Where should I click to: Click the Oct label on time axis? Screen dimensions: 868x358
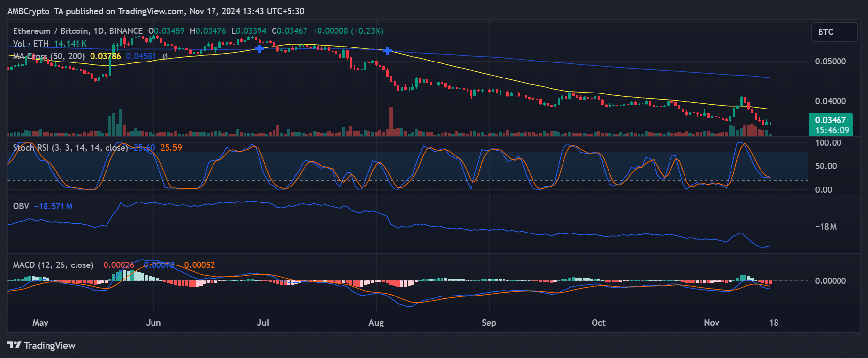point(598,323)
